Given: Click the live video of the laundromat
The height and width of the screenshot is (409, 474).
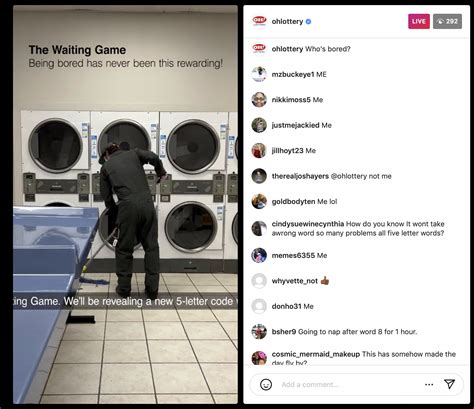Looking at the screenshot, I should [x=125, y=204].
